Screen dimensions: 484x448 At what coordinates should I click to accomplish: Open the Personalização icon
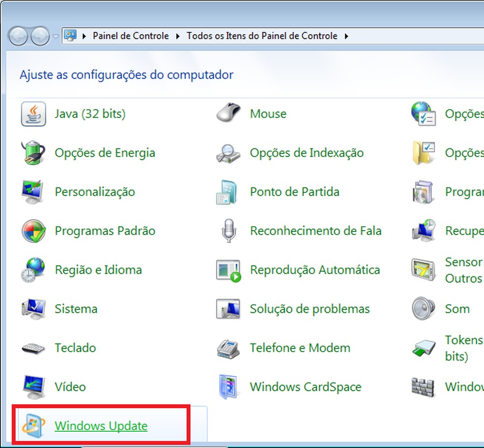(x=33, y=192)
